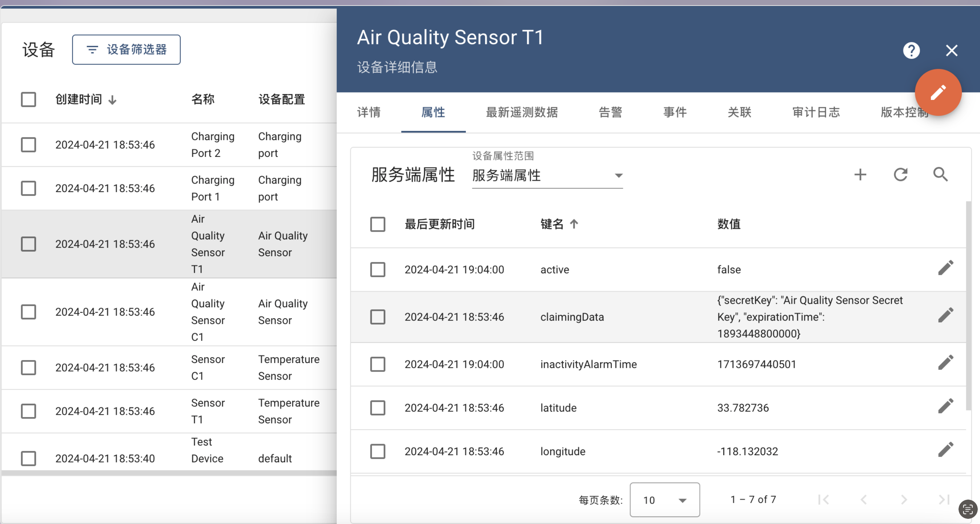Refresh the attributes table
Viewport: 980px width, 524px height.
(x=900, y=175)
